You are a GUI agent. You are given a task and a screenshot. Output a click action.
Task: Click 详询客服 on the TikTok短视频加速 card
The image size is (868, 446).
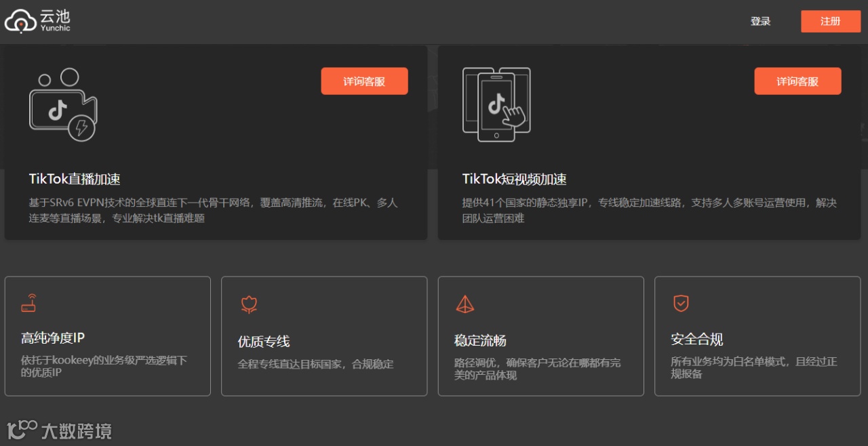point(797,81)
